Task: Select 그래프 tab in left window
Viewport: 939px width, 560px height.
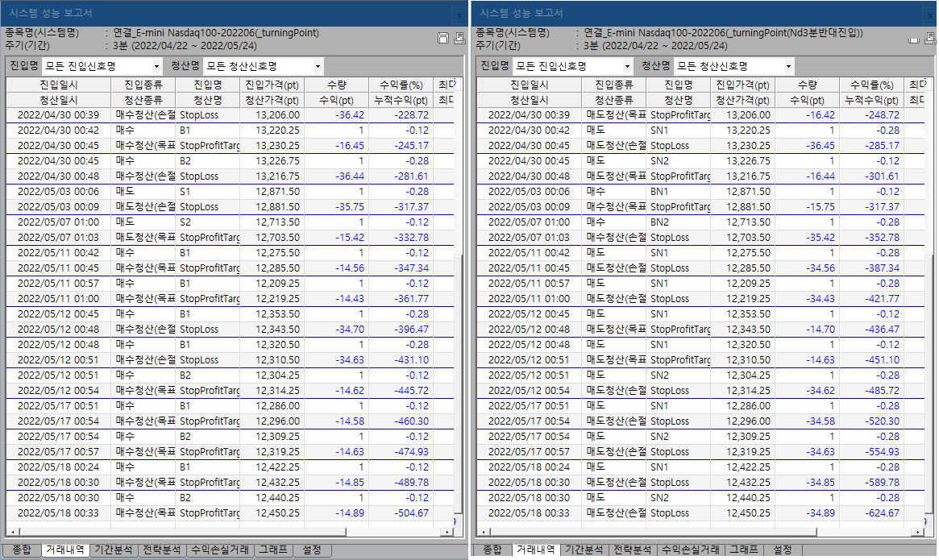Action: (x=272, y=550)
